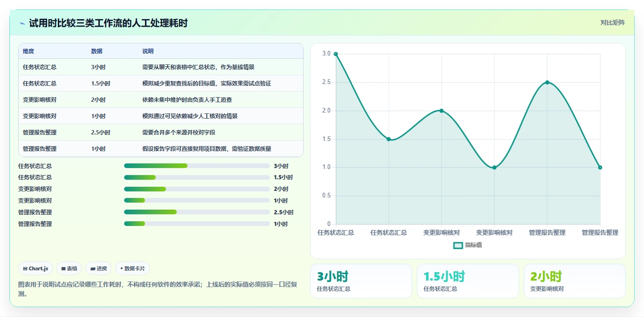Screen dimensions: 644x317
Task: Click the 维度 column header
Action: 28,51
